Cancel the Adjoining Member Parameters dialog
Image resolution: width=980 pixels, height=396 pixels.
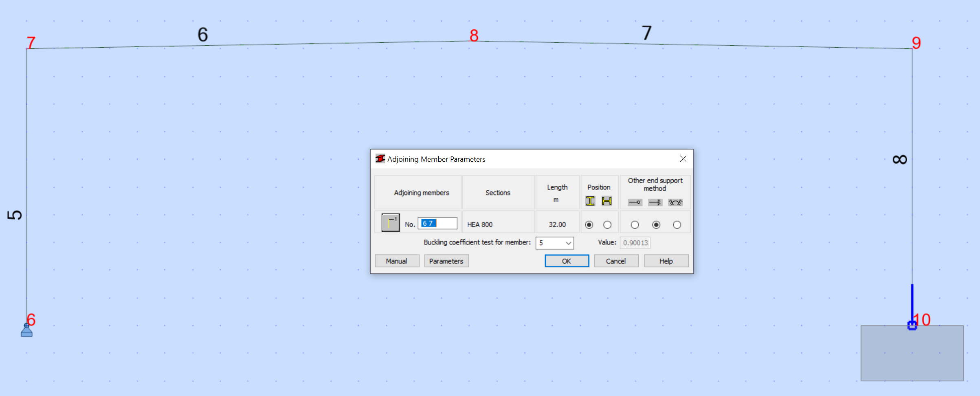point(616,261)
